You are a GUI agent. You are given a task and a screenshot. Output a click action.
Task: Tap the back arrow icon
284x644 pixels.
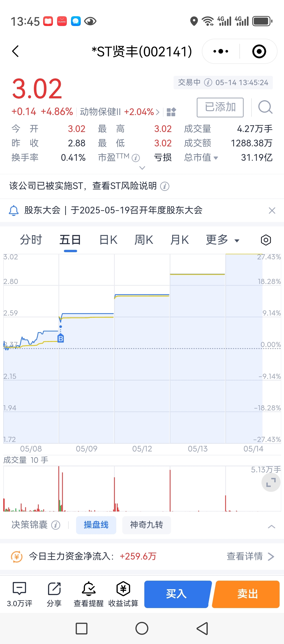click(16, 51)
